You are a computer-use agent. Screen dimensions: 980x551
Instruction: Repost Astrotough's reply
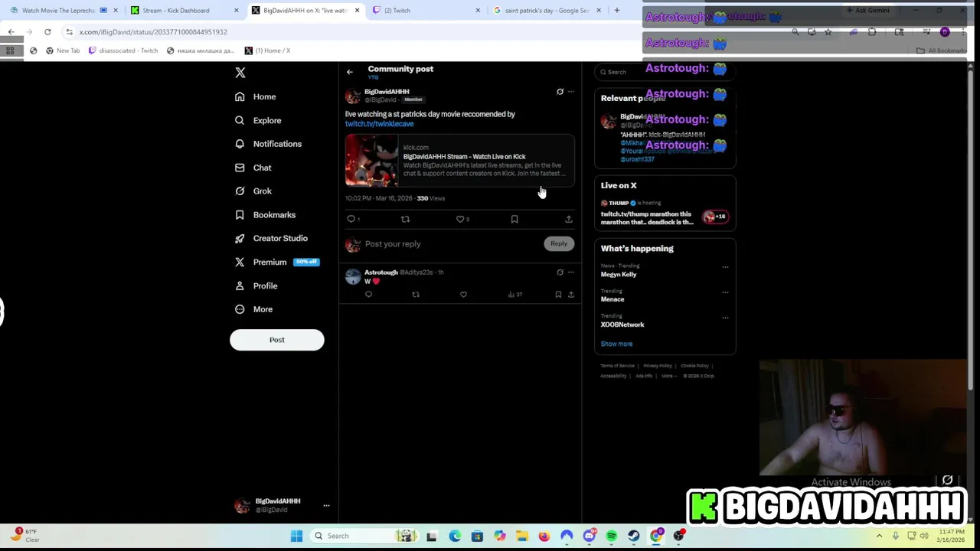click(416, 295)
